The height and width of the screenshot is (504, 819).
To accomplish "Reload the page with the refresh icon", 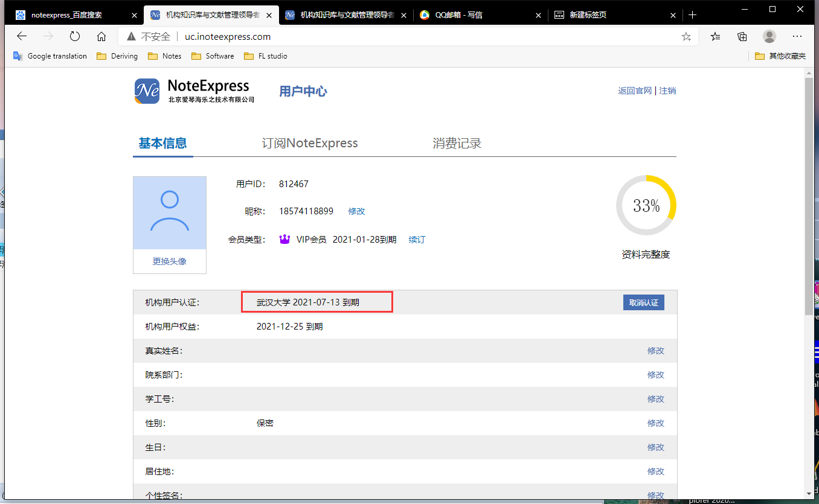I will point(75,36).
